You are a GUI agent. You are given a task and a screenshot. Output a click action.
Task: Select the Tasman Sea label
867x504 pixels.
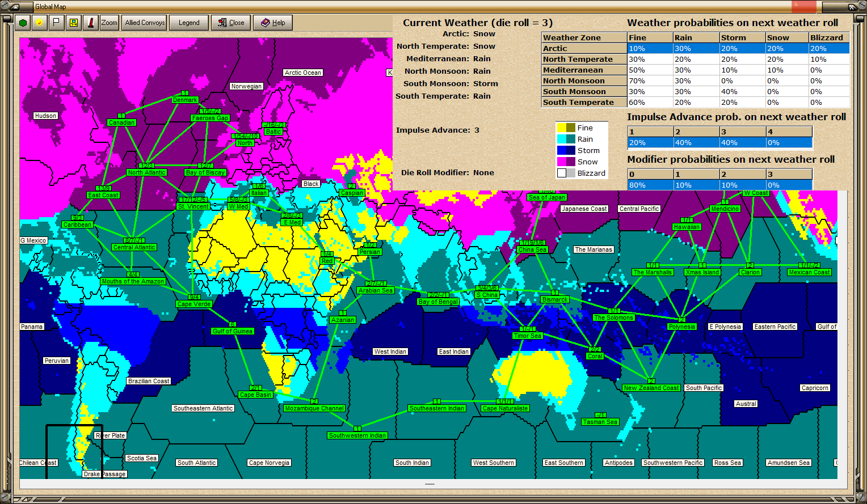(600, 422)
